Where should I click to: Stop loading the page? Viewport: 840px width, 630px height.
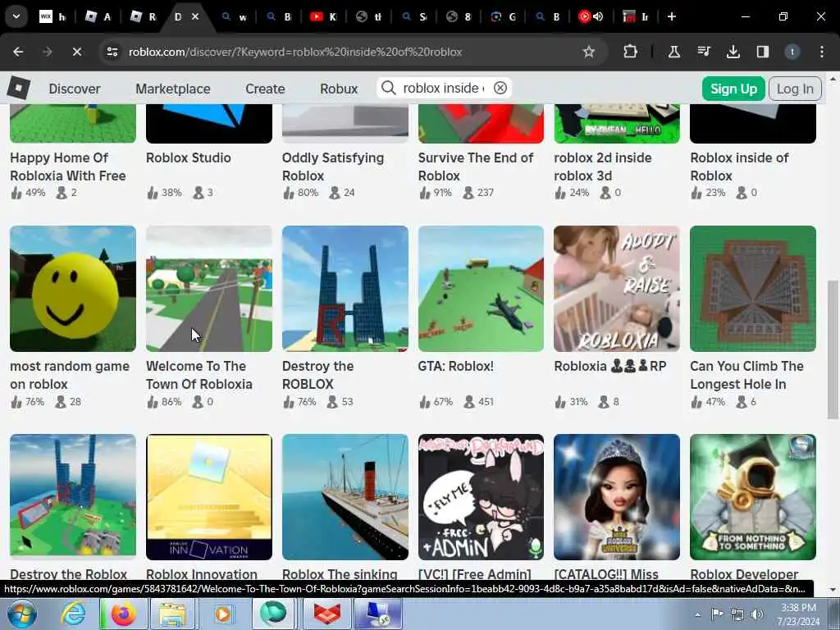76,52
